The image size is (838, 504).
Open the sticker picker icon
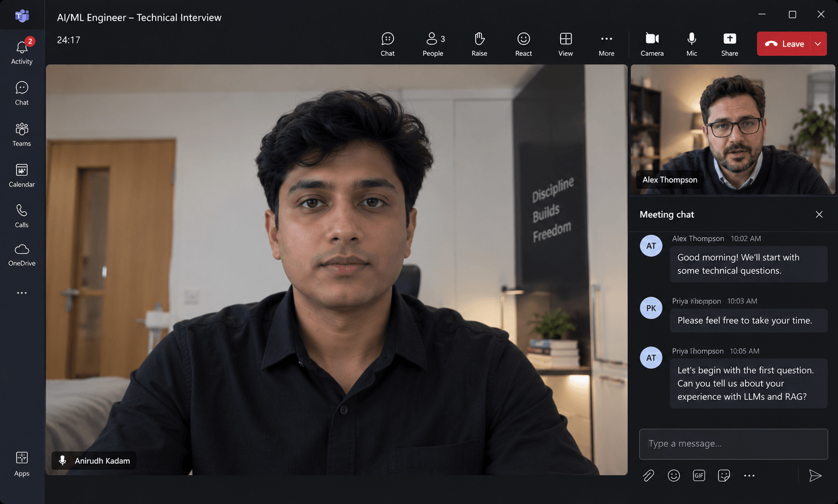coord(724,476)
